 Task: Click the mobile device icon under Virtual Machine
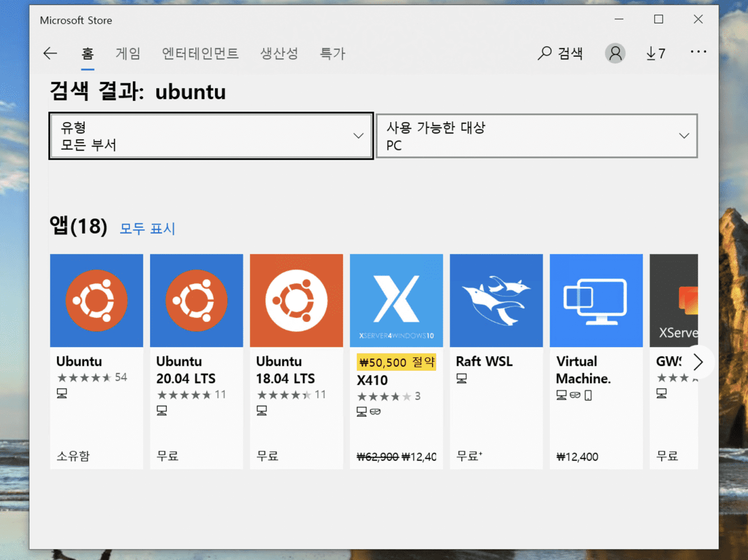pos(588,395)
